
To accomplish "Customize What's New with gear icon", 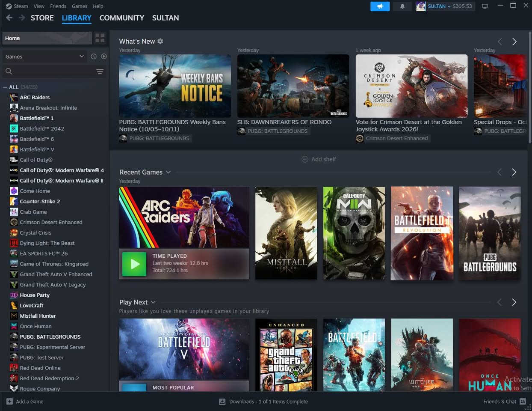I will coord(160,41).
